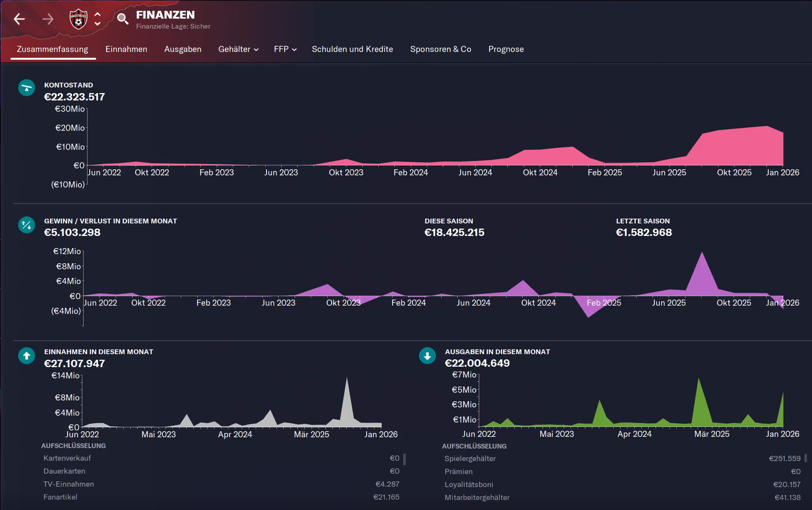The image size is (812, 510).
Task: Click the income breakdown scrollbar
Action: pyautogui.click(x=404, y=459)
